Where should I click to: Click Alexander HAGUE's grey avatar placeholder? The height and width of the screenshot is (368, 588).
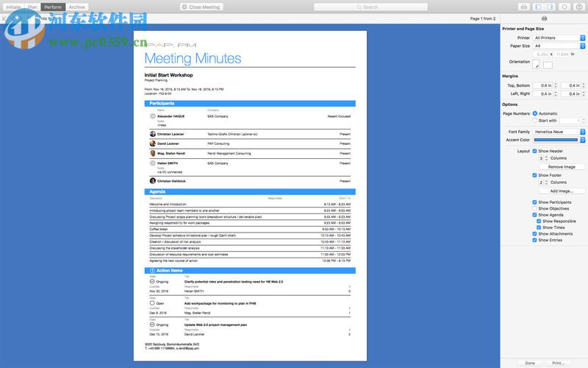(x=153, y=116)
